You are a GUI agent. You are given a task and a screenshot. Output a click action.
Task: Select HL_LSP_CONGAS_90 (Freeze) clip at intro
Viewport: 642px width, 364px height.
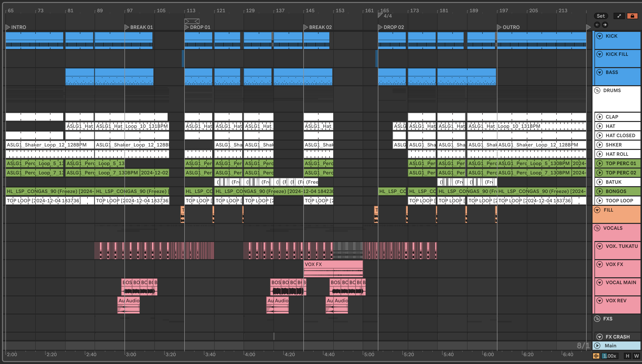click(x=50, y=191)
